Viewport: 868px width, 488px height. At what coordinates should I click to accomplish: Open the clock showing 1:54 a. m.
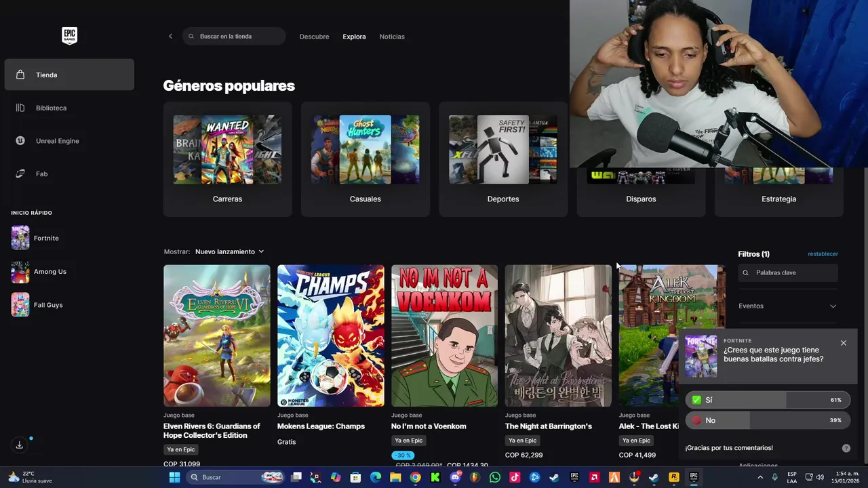coord(846,477)
